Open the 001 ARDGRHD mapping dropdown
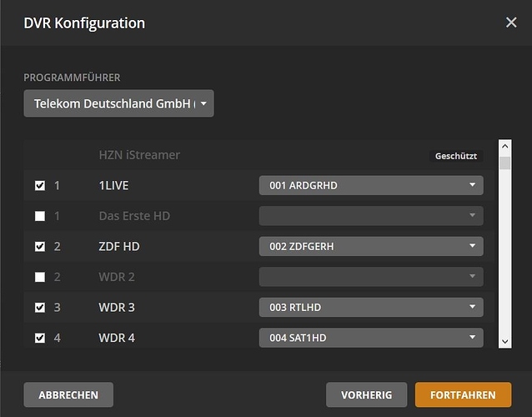The height and width of the screenshot is (417, 532). click(x=370, y=185)
